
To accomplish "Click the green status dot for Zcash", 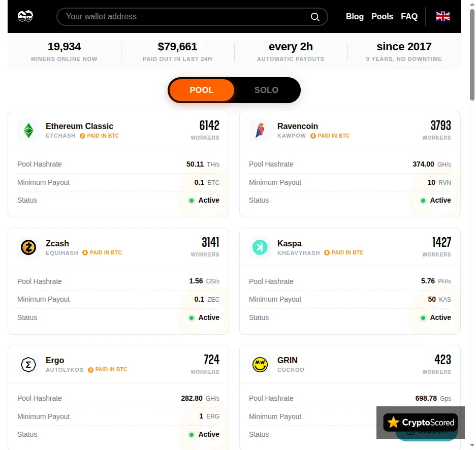I will coord(191,318).
